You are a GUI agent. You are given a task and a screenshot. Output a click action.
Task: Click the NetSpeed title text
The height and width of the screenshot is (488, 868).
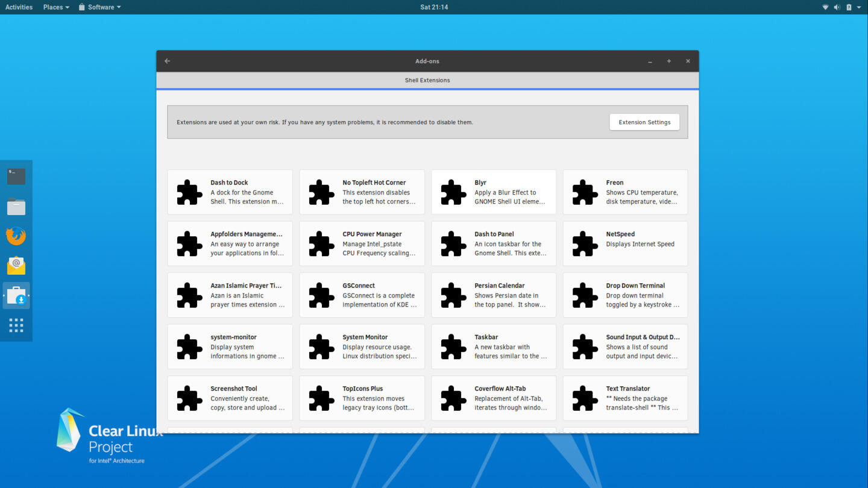click(x=620, y=234)
